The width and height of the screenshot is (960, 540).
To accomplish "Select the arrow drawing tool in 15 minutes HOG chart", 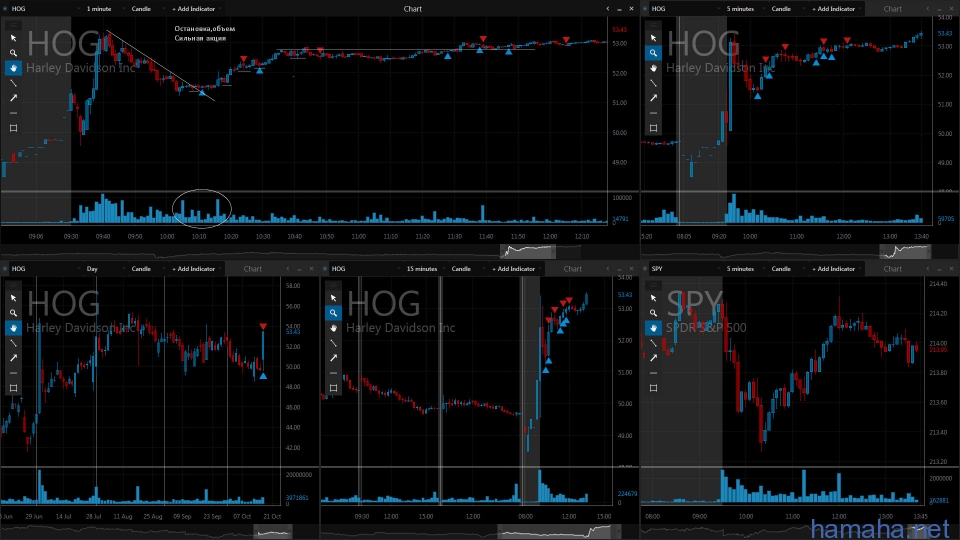I will pyautogui.click(x=333, y=358).
